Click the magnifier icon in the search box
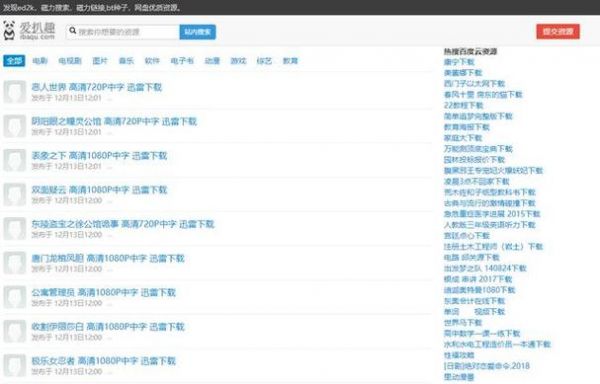 coord(72,30)
